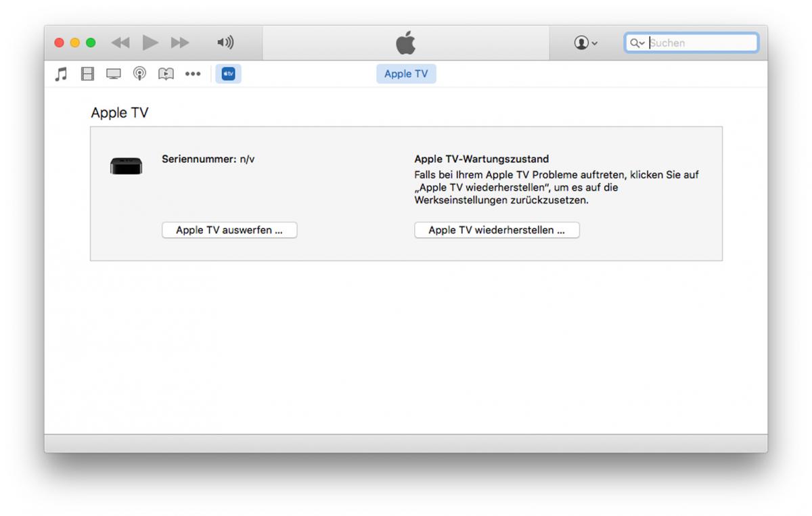Select the Seriennummer: n/v text
Screen dimensions: 812x516
coord(208,160)
